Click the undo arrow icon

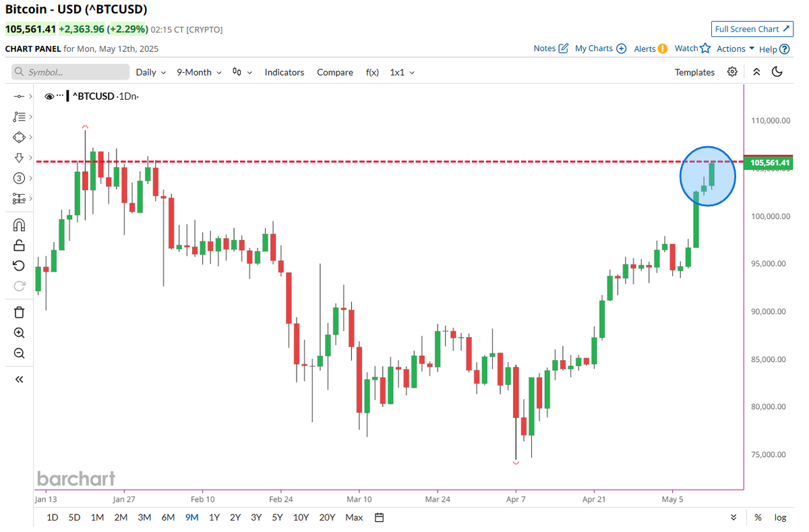pos(19,265)
